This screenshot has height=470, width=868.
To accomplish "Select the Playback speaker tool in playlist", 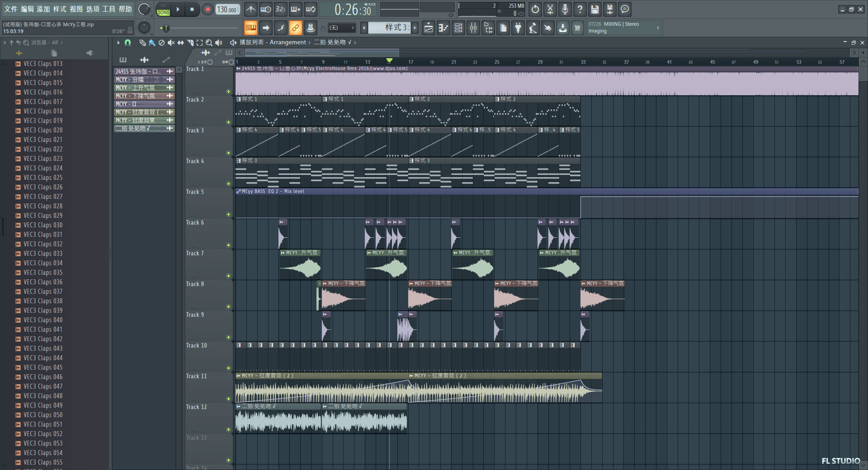I will 219,42.
